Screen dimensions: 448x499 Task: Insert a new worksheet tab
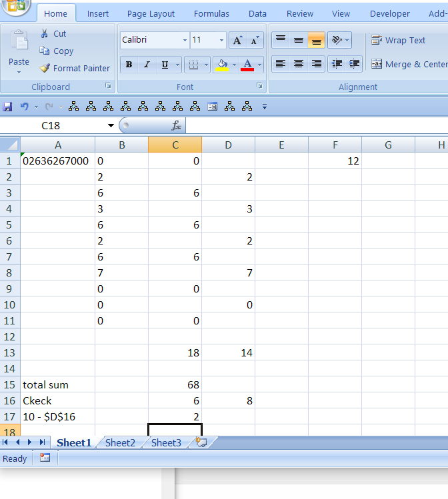click(x=201, y=442)
